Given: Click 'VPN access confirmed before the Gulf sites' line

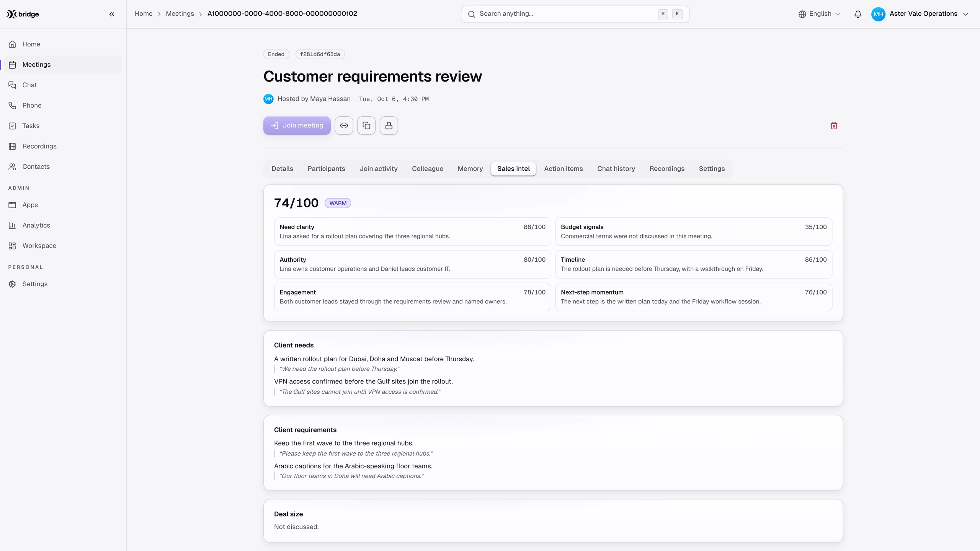Looking at the screenshot, I should [x=363, y=381].
